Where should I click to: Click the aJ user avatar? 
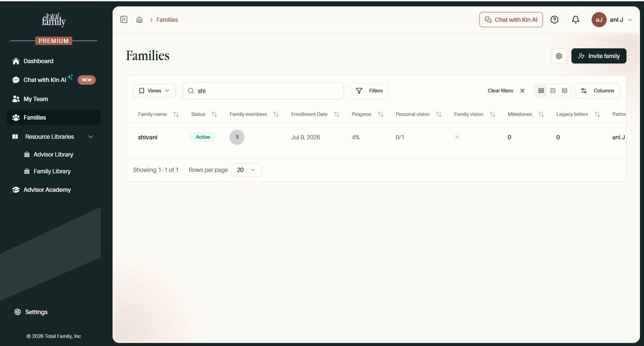tap(599, 20)
